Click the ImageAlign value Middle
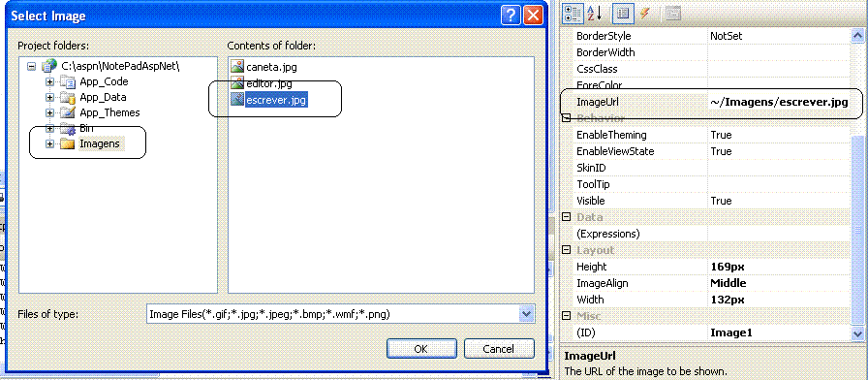 pyautogui.click(x=728, y=284)
